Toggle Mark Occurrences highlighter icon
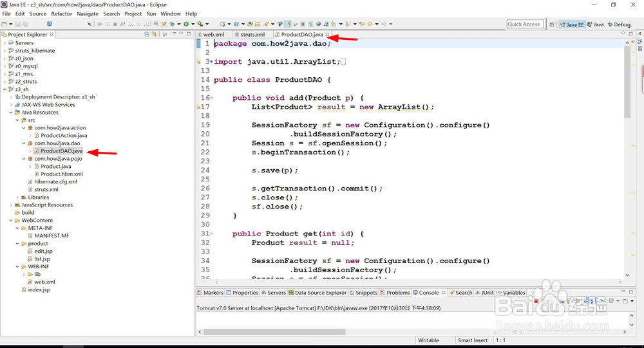 pyautogui.click(x=289, y=24)
